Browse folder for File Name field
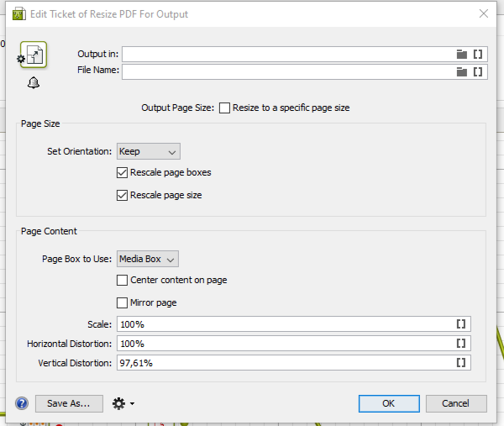The image size is (504, 426). pos(461,71)
